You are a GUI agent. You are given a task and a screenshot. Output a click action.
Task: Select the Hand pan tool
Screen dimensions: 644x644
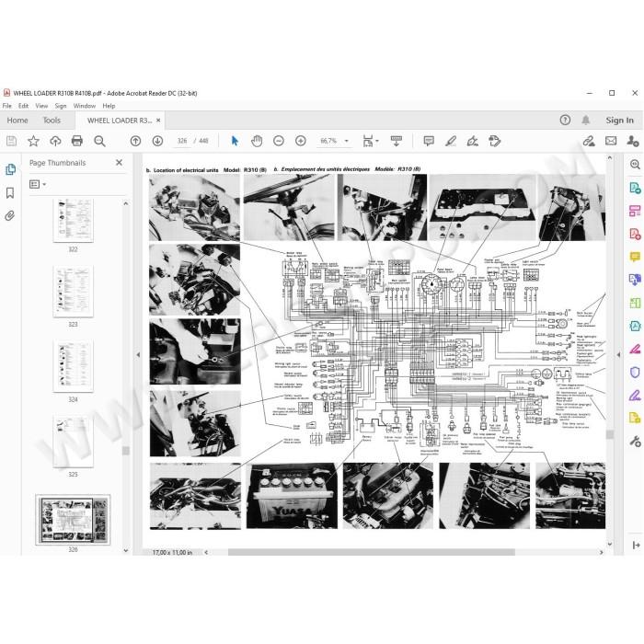(257, 142)
